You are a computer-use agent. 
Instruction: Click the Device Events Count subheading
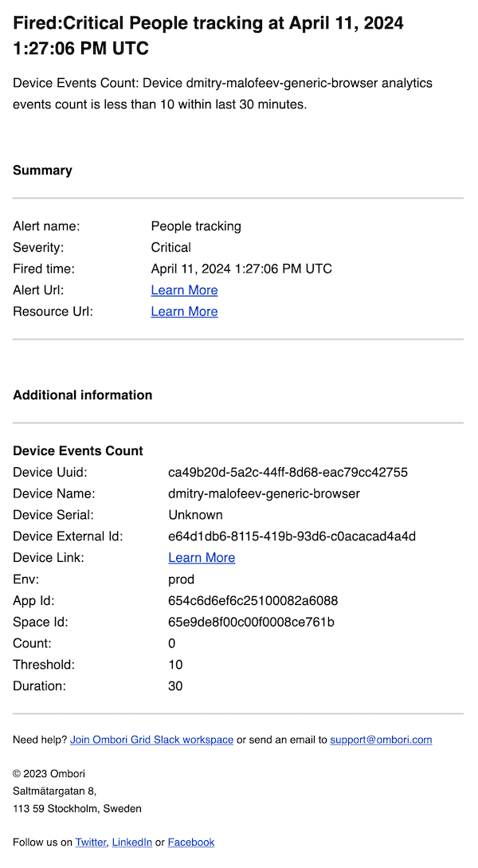coord(78,451)
